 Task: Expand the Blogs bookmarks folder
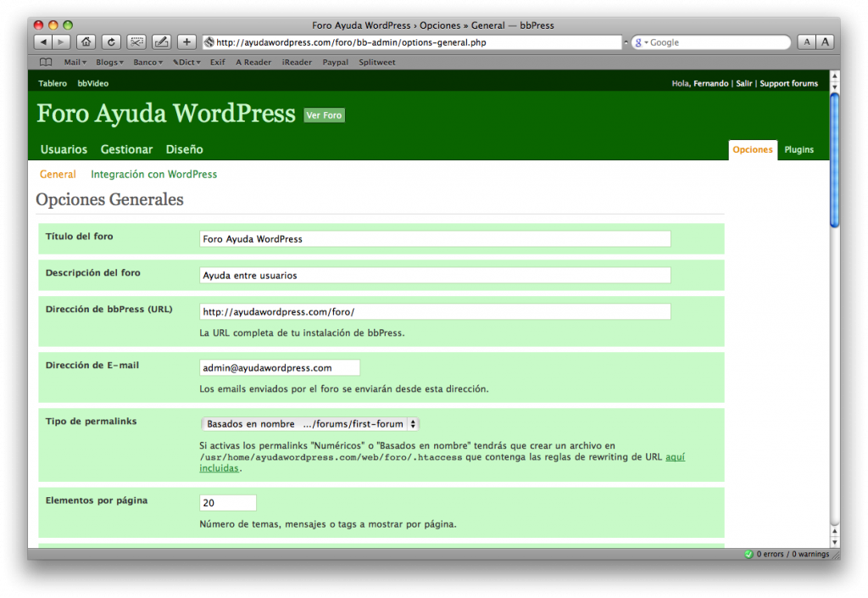pyautogui.click(x=108, y=61)
